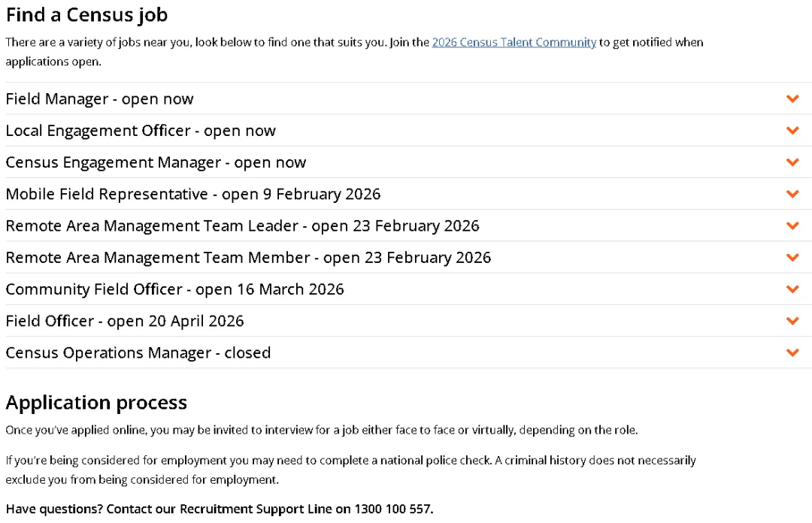Click chevron for Remote Area Management Team Leader
Image resolution: width=812 pixels, height=523 pixels.
792,225
